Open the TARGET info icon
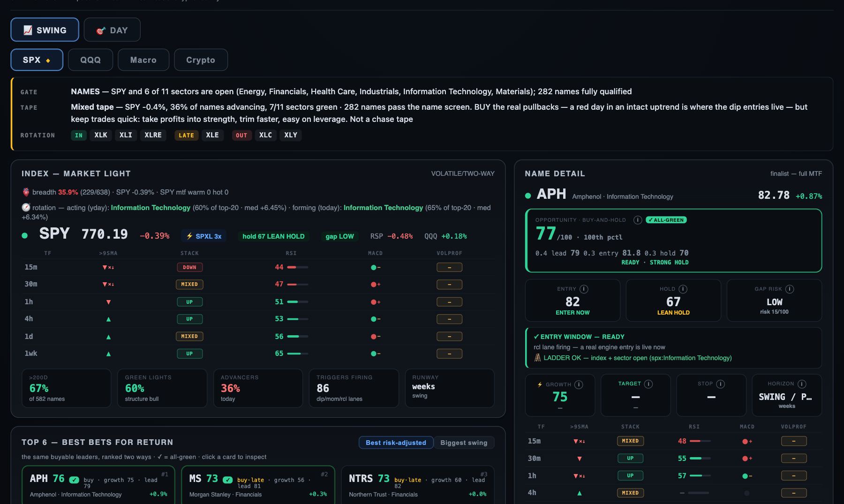The width and height of the screenshot is (844, 504). tap(648, 384)
